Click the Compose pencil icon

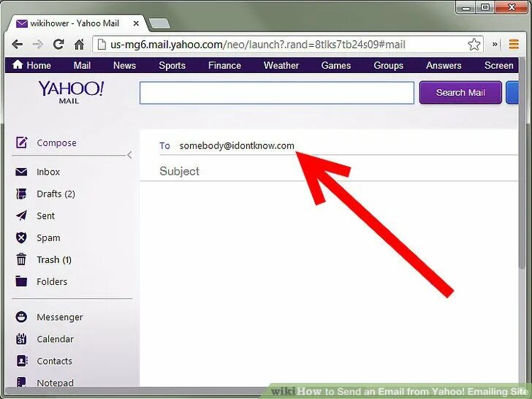coord(21,142)
